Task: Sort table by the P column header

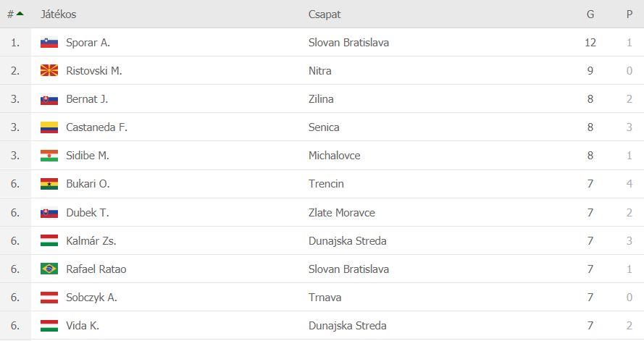Action: (x=630, y=14)
